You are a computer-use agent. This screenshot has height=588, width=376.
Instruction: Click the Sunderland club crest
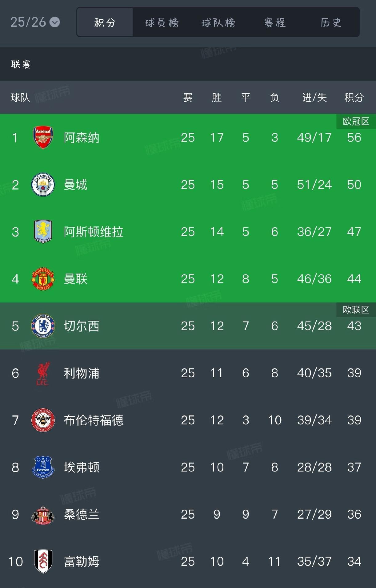[43, 514]
